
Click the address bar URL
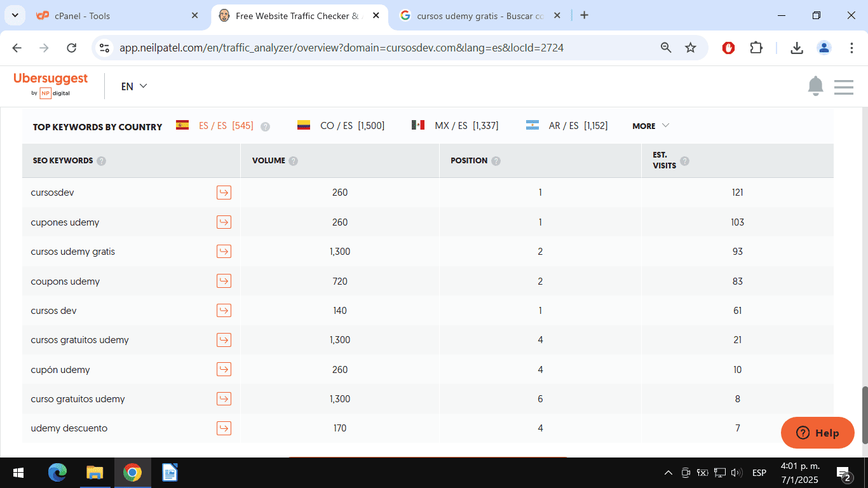(x=341, y=48)
